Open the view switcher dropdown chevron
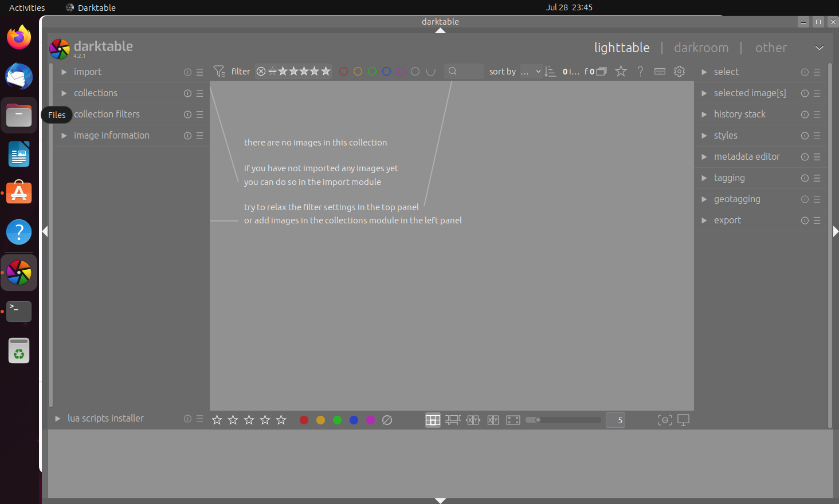The height and width of the screenshot is (504, 839). tap(820, 48)
